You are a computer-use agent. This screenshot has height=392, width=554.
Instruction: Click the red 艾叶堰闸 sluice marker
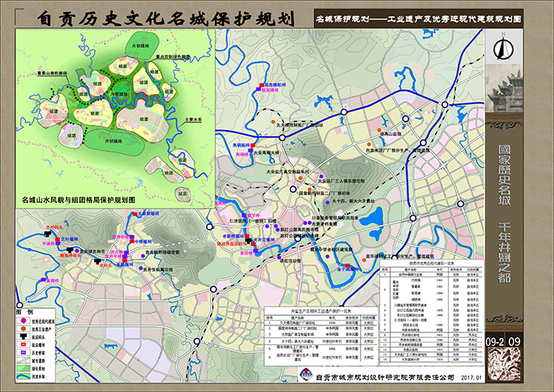coord(57,239)
